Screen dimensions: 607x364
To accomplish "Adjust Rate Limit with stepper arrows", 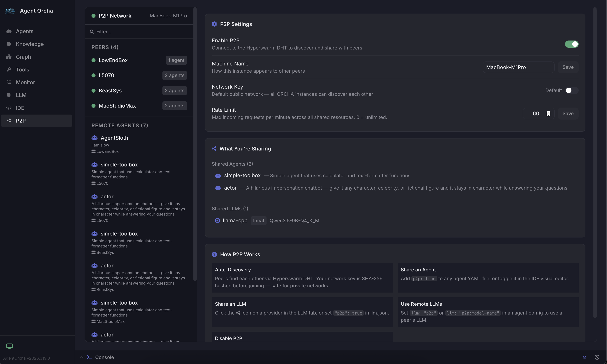I will [548, 114].
